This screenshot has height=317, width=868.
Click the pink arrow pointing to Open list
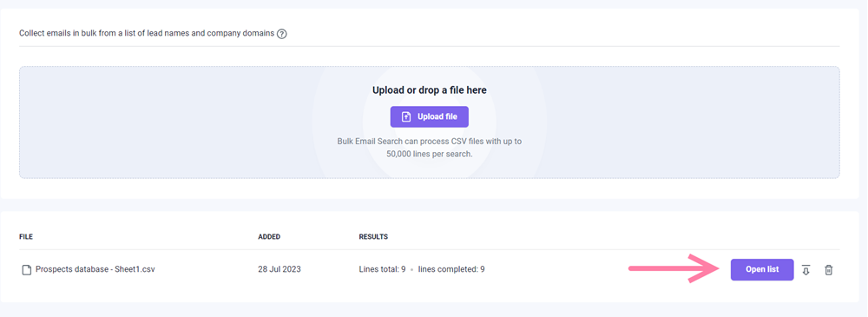pos(674,268)
